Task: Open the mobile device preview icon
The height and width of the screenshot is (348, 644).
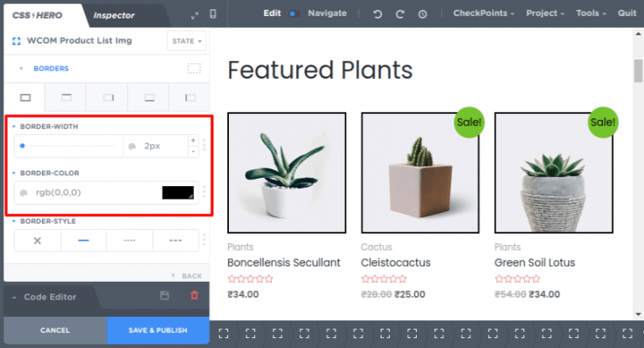Action: click(x=213, y=14)
